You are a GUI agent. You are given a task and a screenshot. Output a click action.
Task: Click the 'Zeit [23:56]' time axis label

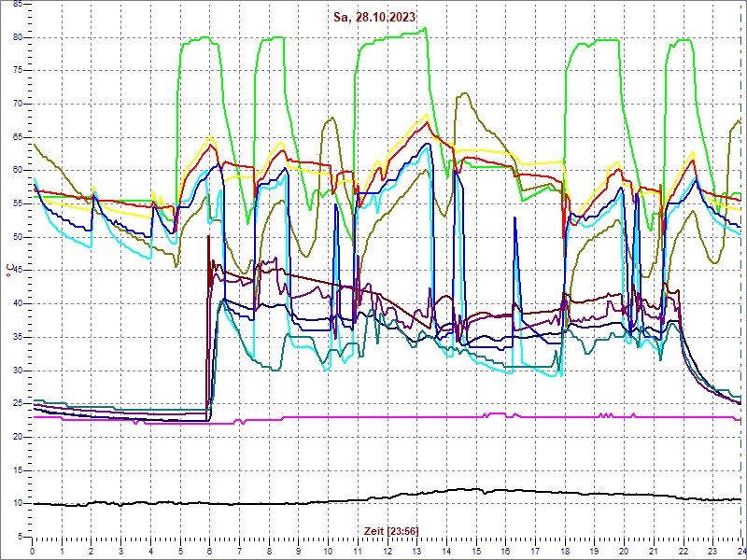(x=391, y=530)
